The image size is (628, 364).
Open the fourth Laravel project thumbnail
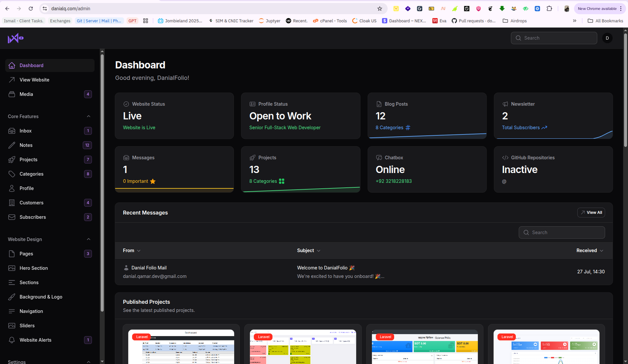546,347
